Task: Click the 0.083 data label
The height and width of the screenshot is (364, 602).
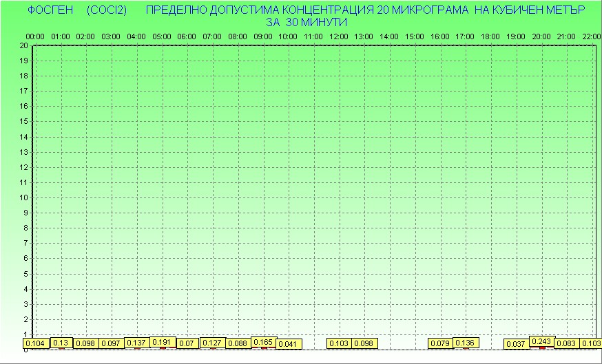Action: point(566,343)
